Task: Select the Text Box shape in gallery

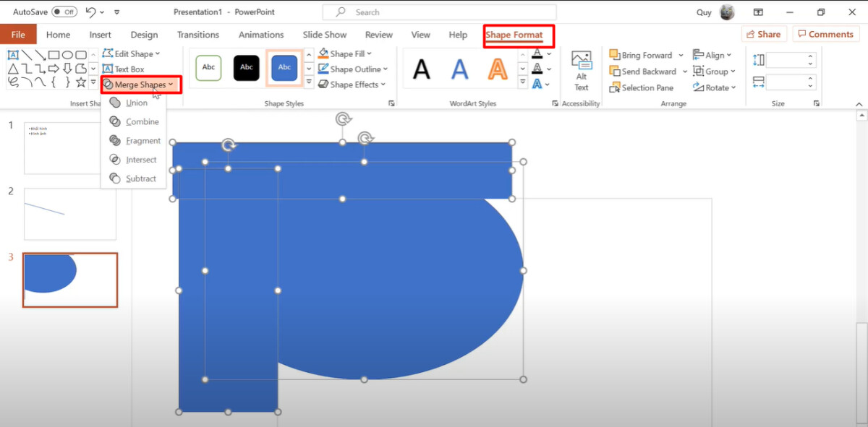Action: click(12, 55)
